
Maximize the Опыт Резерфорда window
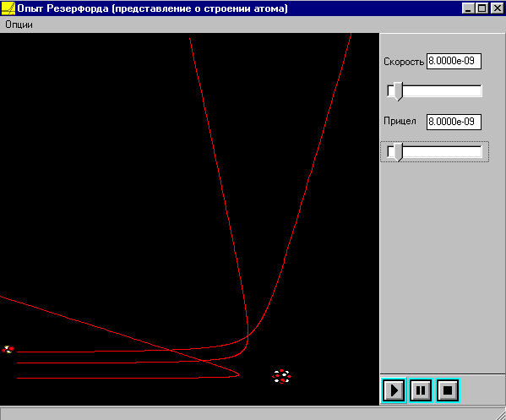(x=482, y=8)
